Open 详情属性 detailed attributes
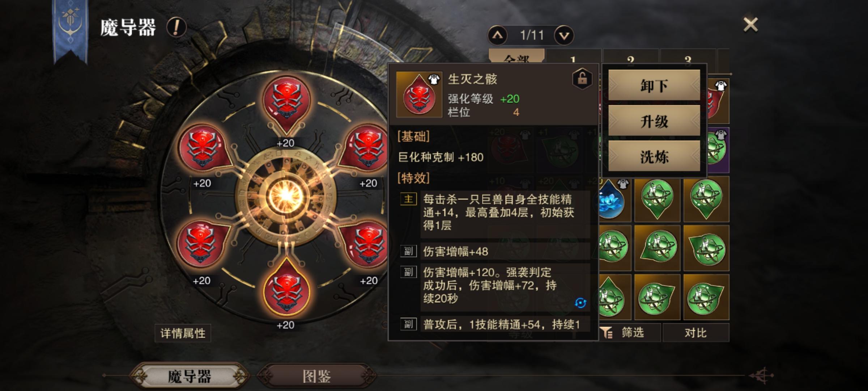Viewport: 868px width, 391px height. click(x=183, y=333)
